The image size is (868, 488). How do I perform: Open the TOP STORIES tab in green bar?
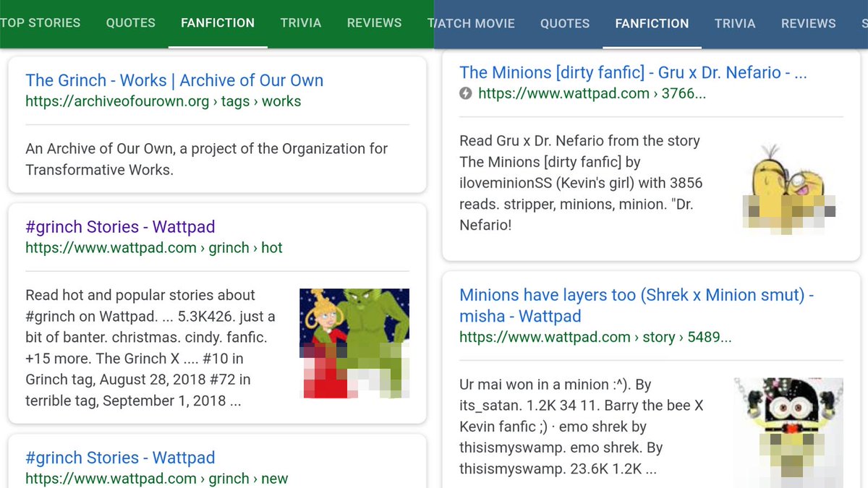(41, 22)
